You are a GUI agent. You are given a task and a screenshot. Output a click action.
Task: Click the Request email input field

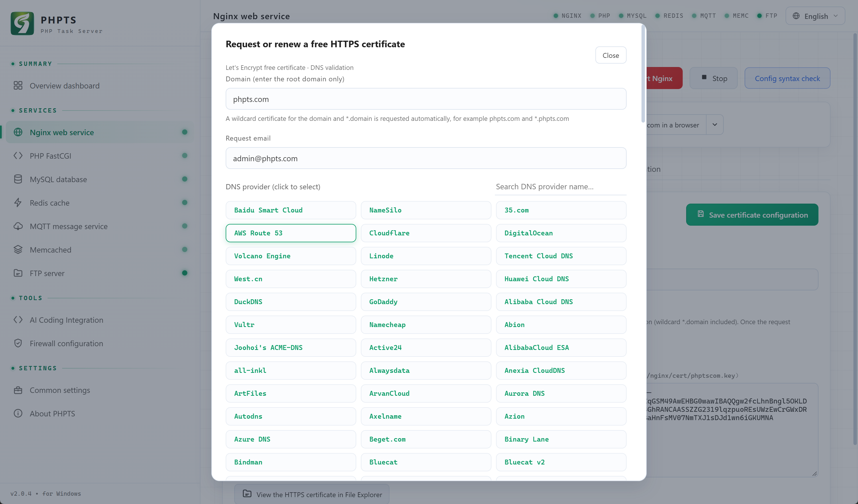(x=426, y=158)
